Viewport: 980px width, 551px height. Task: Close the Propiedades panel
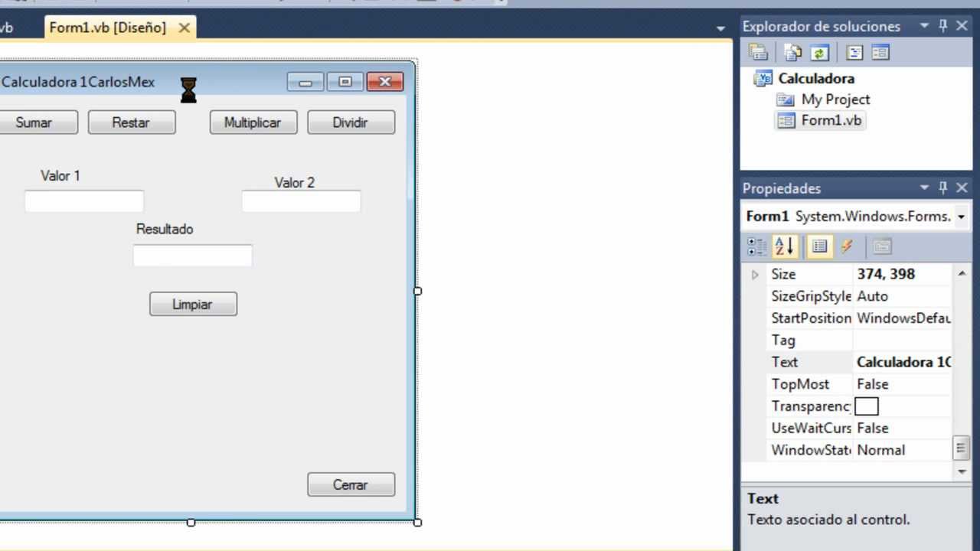pos(962,187)
